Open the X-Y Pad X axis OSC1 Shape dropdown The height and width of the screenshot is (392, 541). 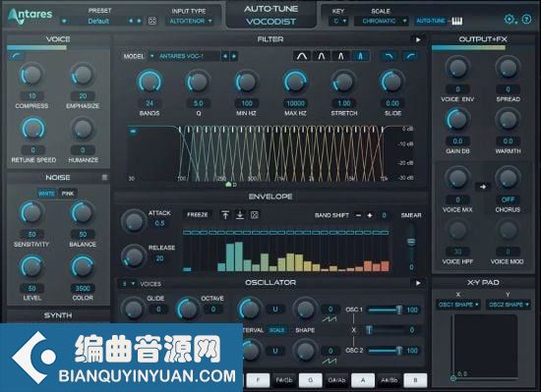pos(457,305)
